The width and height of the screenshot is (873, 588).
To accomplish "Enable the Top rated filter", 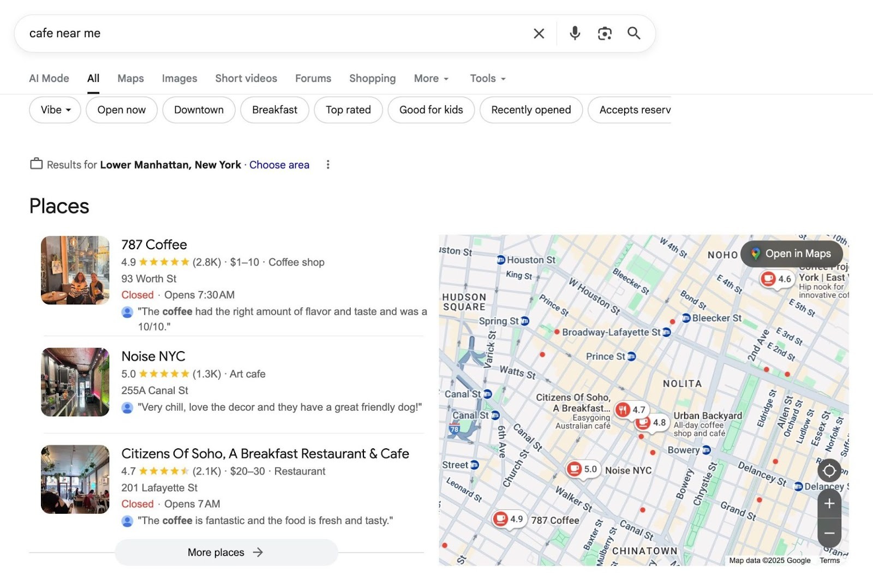I will pyautogui.click(x=348, y=110).
